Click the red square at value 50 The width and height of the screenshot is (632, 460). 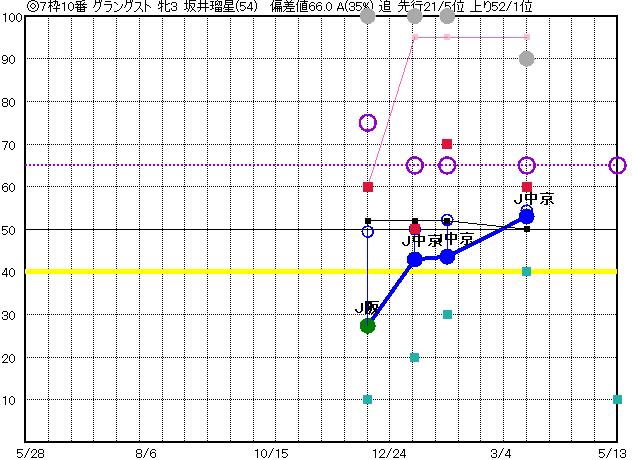[x=415, y=229]
